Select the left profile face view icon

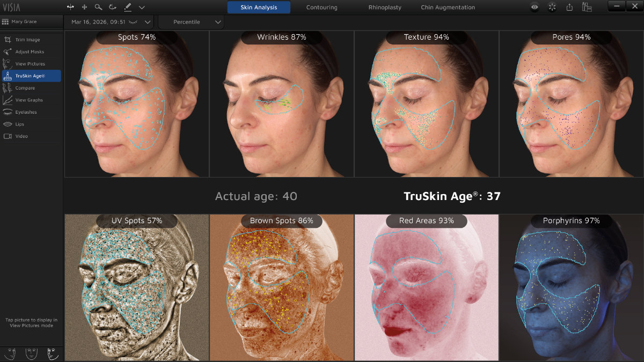point(10,353)
